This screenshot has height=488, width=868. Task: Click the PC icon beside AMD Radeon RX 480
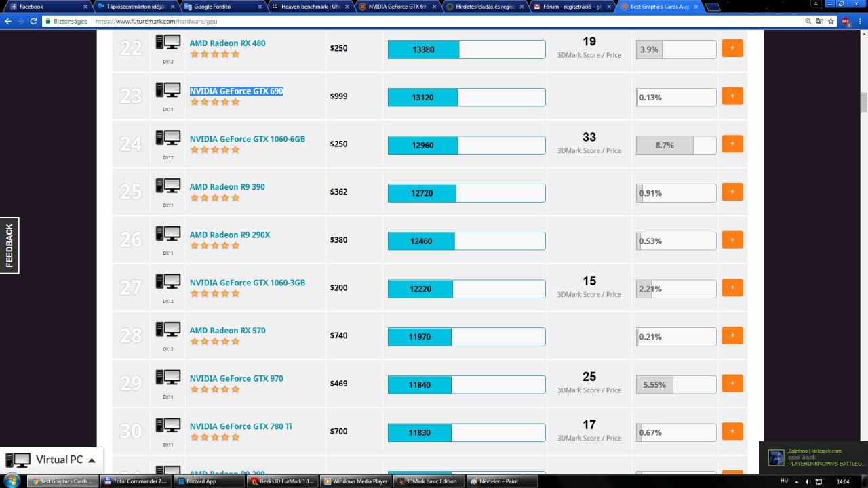[168, 42]
